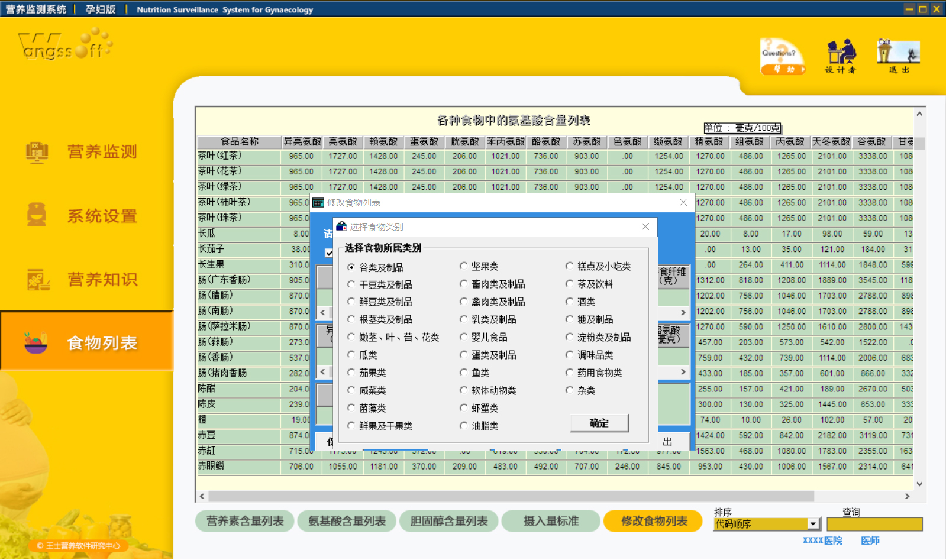Open 营养知识 from the sidebar menu
The height and width of the screenshot is (560, 946).
102,279
